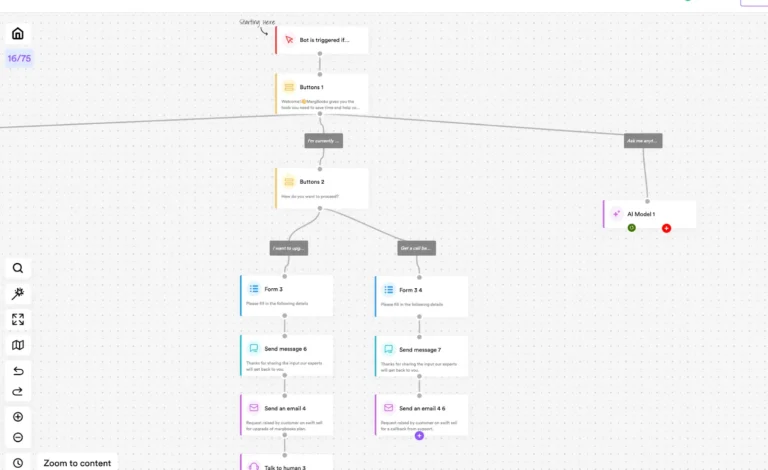Click the undo arrow icon

[18, 371]
